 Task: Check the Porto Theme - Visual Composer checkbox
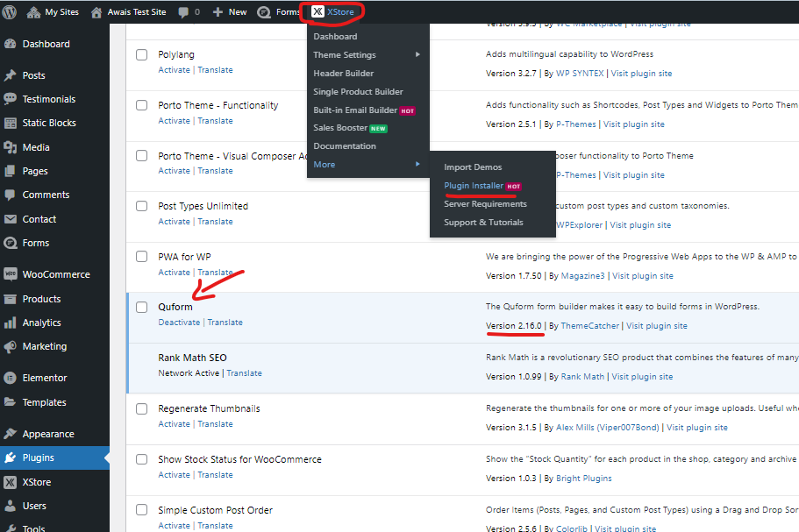[x=142, y=155]
